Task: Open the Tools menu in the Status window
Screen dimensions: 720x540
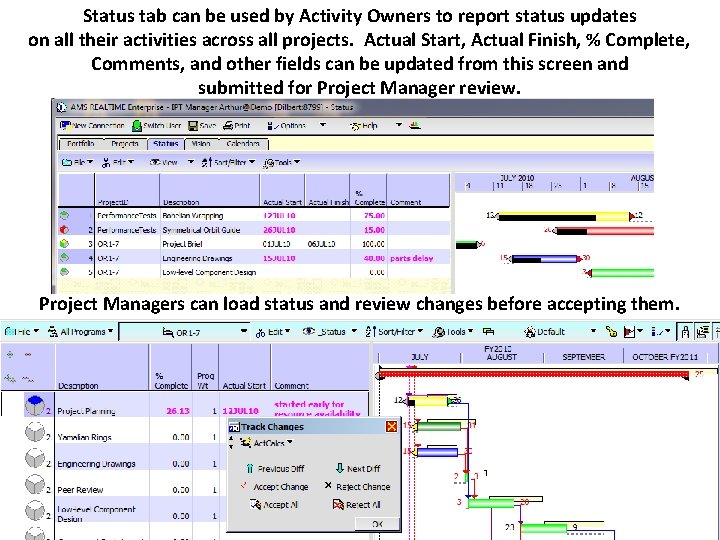Action: click(281, 162)
